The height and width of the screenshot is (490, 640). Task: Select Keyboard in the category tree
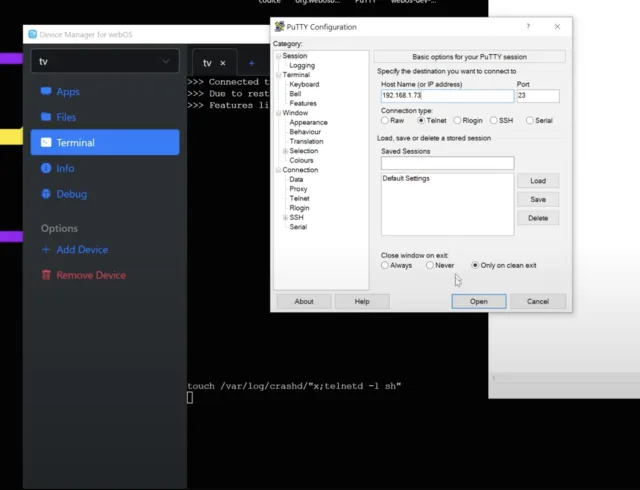[x=304, y=85]
